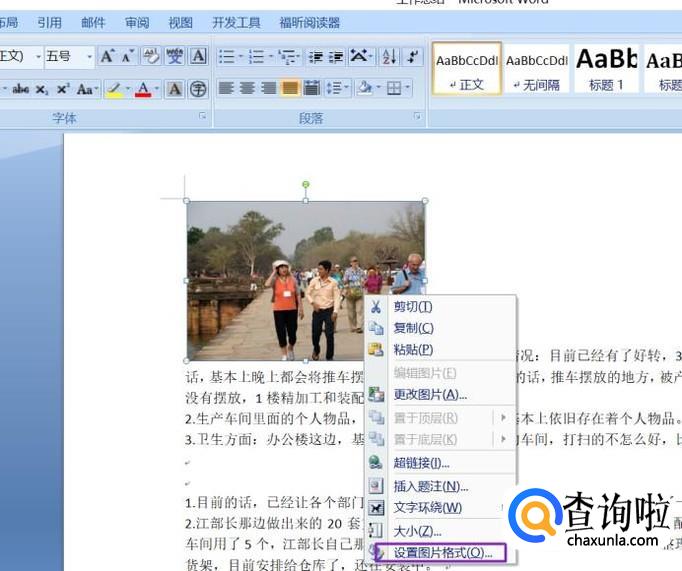Apply multilevel list formatting
This screenshot has height=571, width=682.
click(286, 57)
